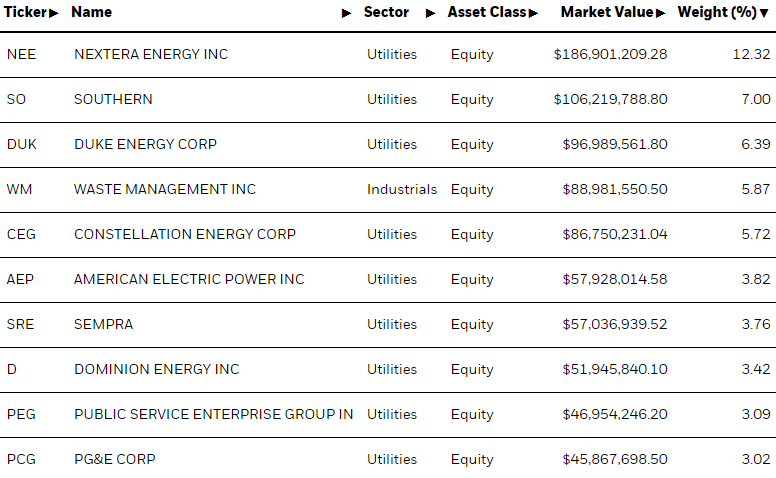Click the Weight (%) column header
Screen dimensions: 776x478
(x=717, y=12)
